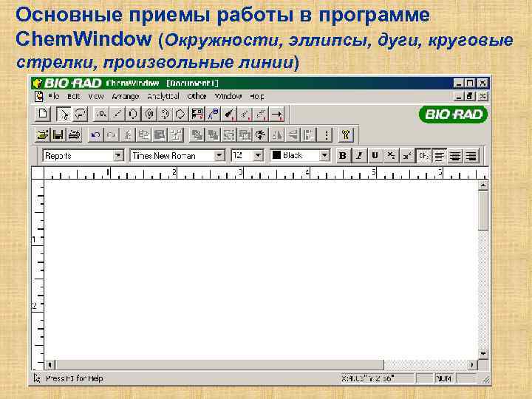Click the Save floppy disk icon
Screen dimensions: 532x399
coord(58,135)
